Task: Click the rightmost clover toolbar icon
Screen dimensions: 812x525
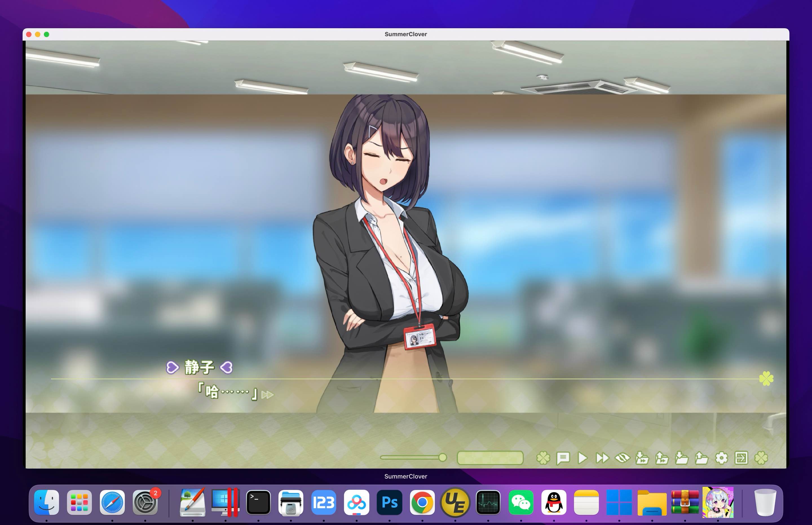Action: (x=761, y=458)
